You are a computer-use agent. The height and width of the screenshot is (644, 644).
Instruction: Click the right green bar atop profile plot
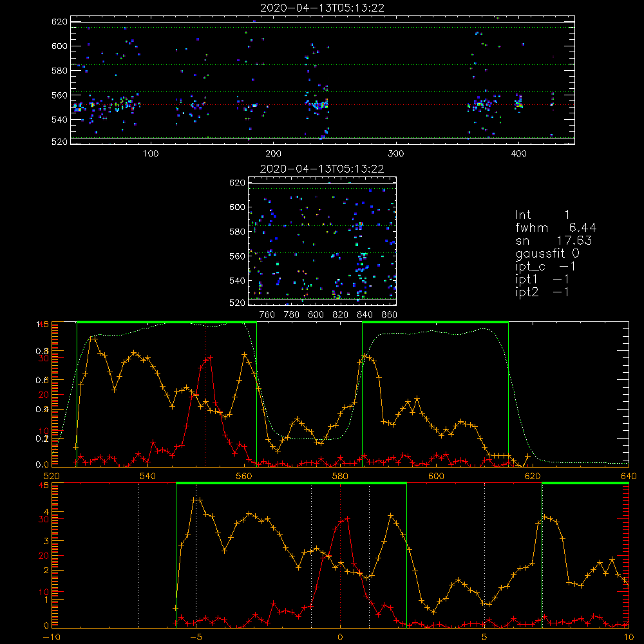point(435,323)
